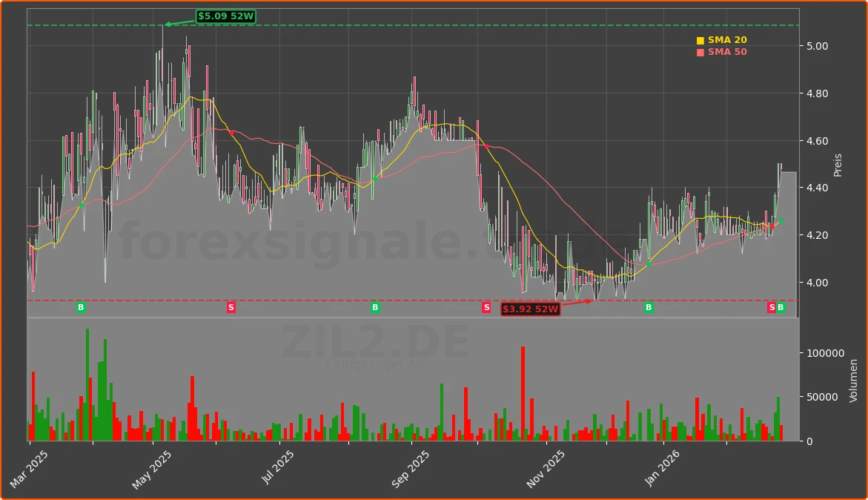Click the $5.09 52W high price label
This screenshot has width=868, height=500.
[x=225, y=15]
